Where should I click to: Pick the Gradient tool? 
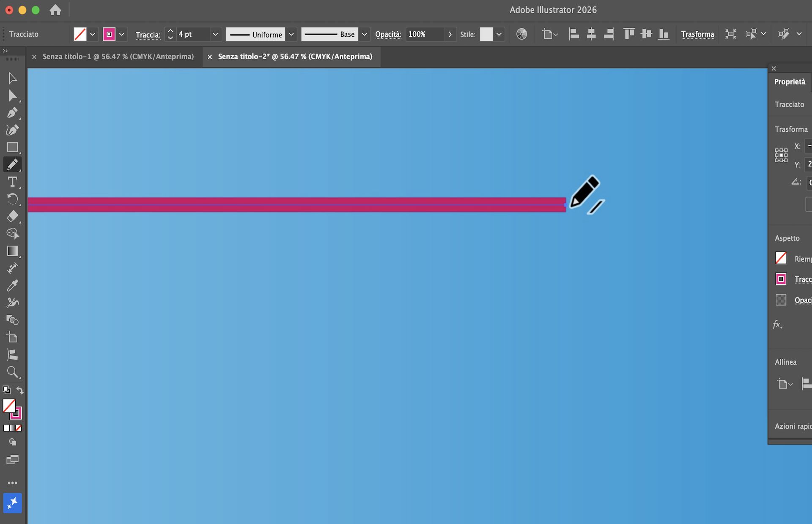12,251
